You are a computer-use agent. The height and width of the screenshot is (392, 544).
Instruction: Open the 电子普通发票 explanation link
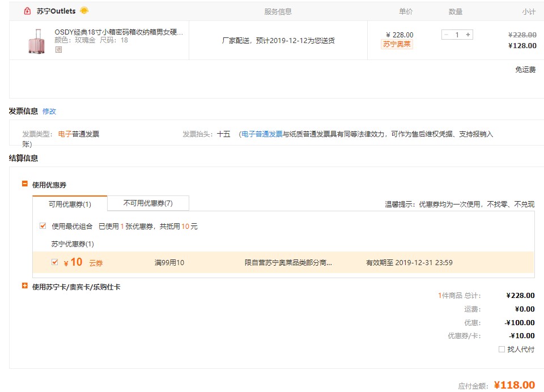[x=262, y=134]
